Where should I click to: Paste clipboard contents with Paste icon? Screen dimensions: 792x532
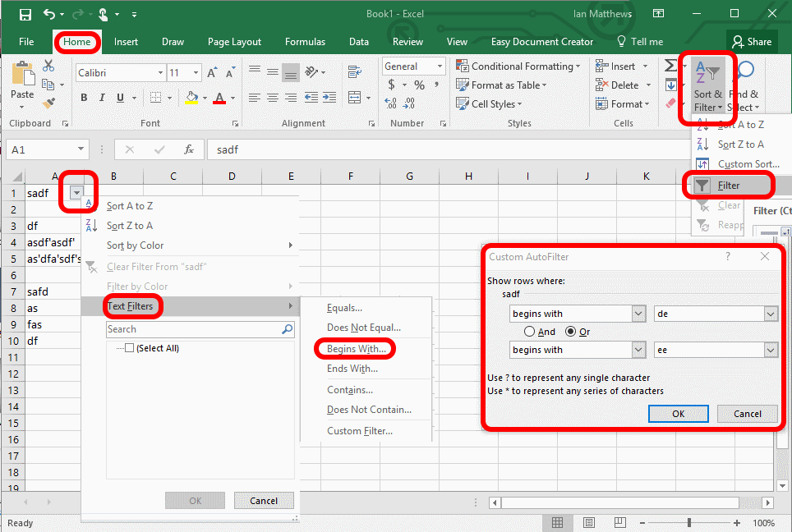tap(22, 74)
